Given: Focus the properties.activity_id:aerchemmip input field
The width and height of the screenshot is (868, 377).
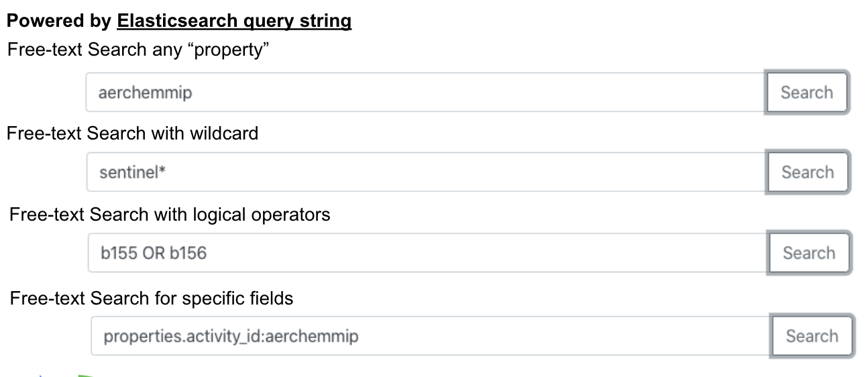Looking at the screenshot, I should (431, 336).
